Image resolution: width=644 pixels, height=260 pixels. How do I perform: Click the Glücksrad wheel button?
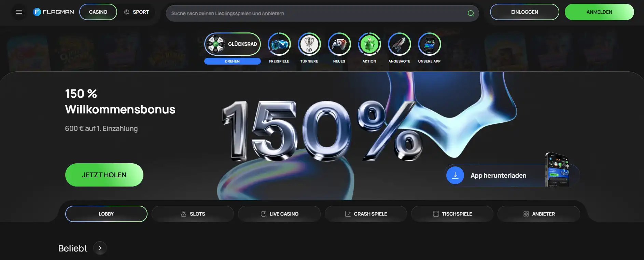(x=232, y=44)
